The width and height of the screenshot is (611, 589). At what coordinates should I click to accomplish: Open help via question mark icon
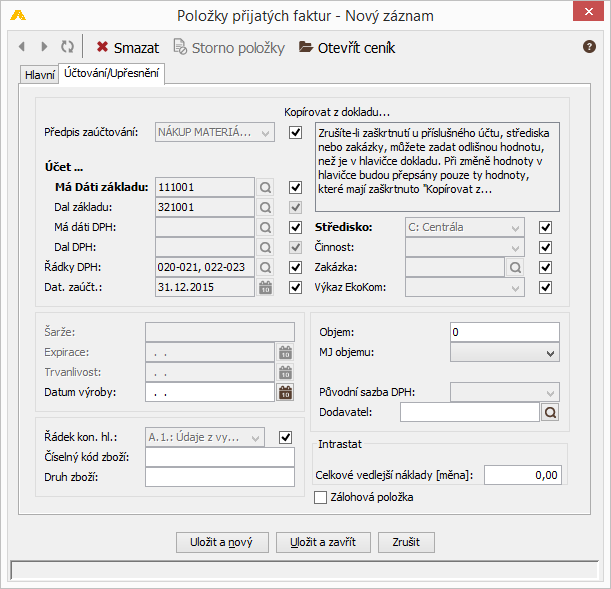(589, 47)
